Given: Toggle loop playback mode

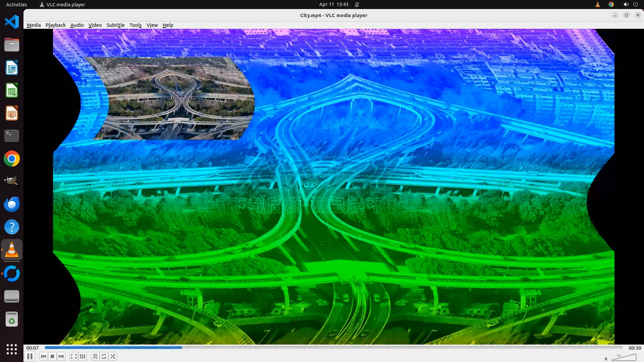Looking at the screenshot, I should [104, 356].
